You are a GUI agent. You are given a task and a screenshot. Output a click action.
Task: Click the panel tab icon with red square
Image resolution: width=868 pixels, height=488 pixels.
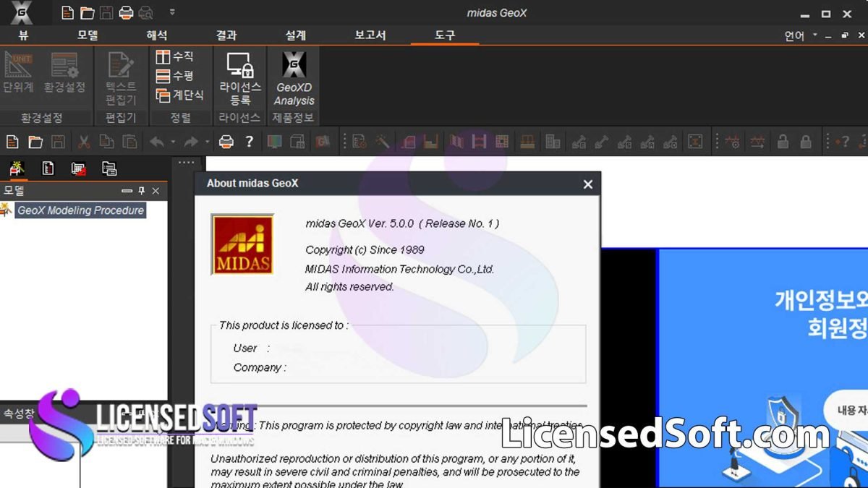(79, 169)
